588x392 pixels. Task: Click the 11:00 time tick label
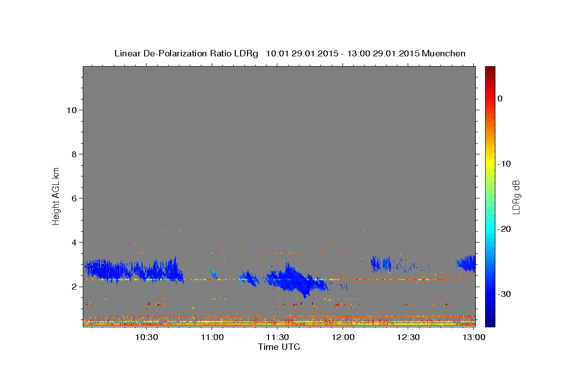[212, 337]
